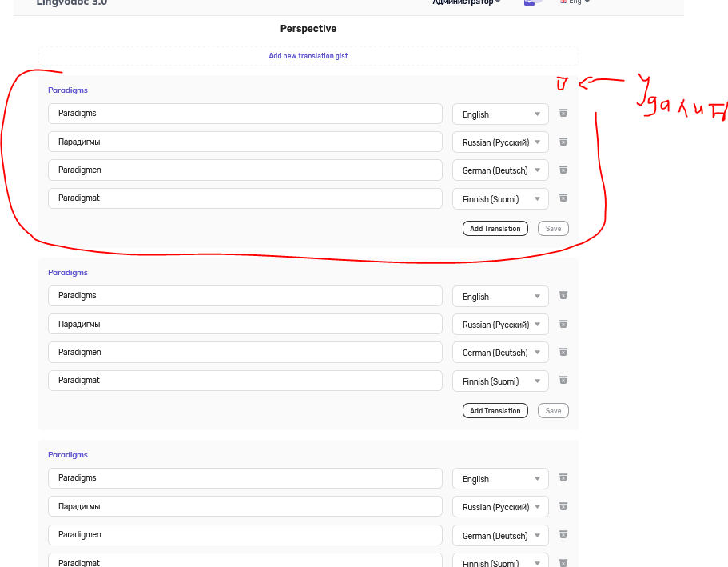Click Save button in the top gist
Image resolution: width=728 pixels, height=567 pixels.
tap(554, 228)
